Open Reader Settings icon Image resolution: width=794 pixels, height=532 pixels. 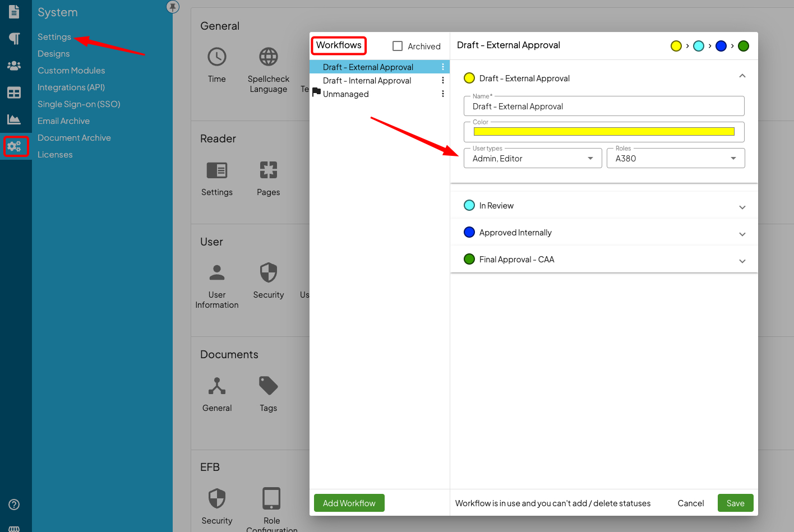217,170
